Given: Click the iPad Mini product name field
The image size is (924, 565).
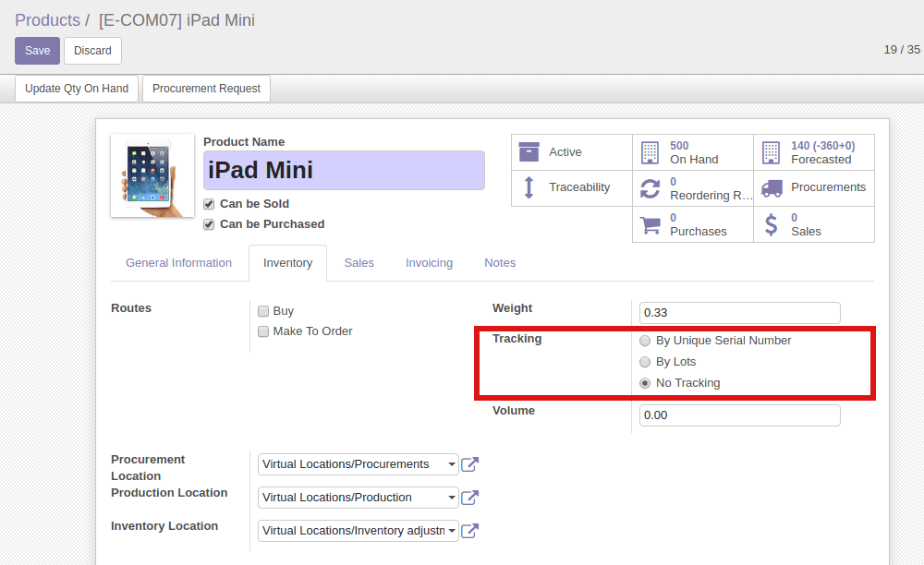Looking at the screenshot, I should 344,170.
